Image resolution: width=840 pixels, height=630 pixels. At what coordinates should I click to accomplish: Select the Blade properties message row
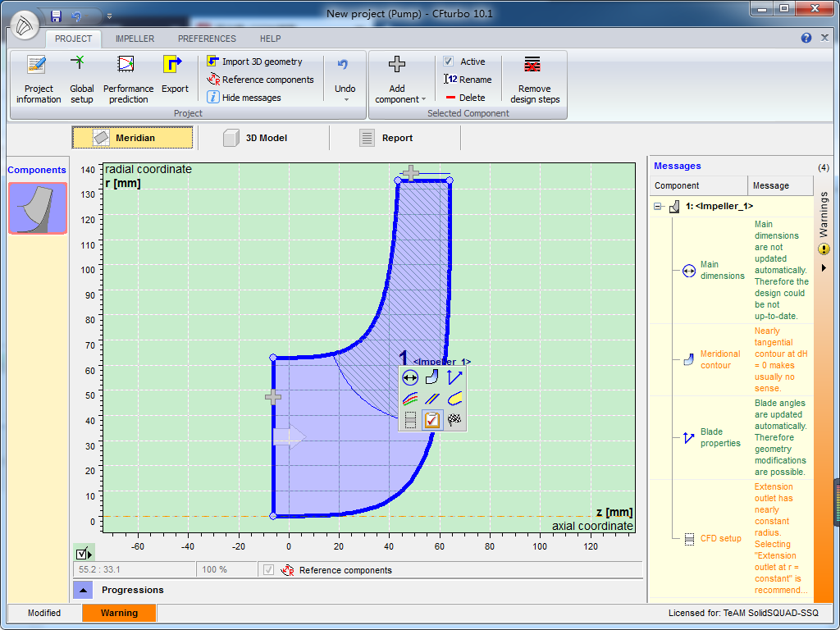coord(731,437)
